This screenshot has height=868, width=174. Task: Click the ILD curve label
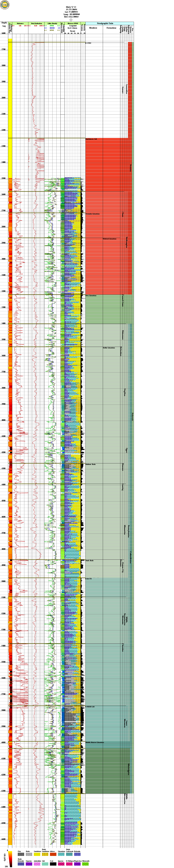tap(36, 26)
